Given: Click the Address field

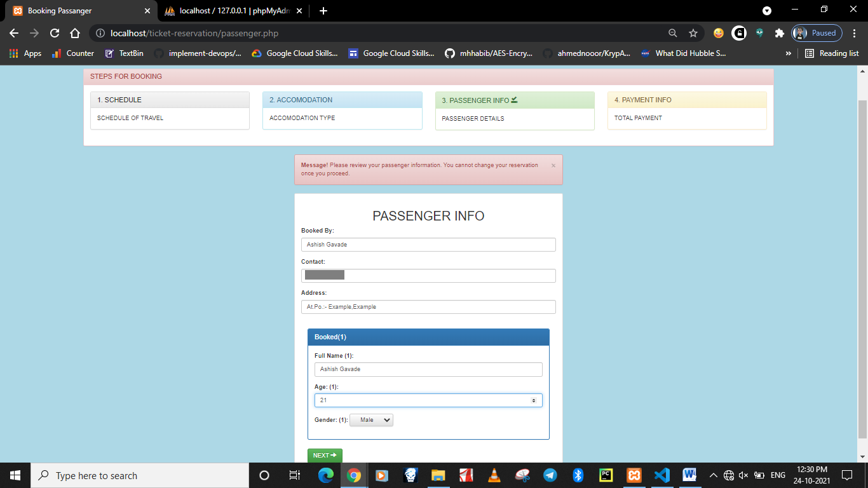Looking at the screenshot, I should [x=428, y=307].
